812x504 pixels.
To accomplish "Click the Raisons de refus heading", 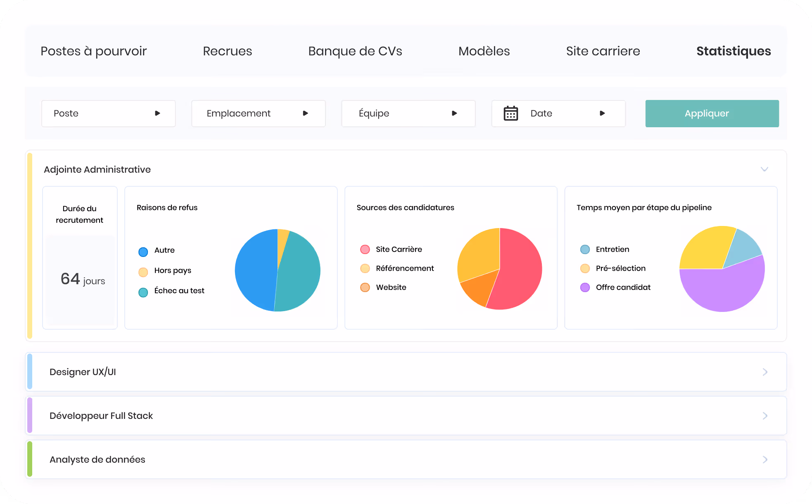I will (x=167, y=207).
